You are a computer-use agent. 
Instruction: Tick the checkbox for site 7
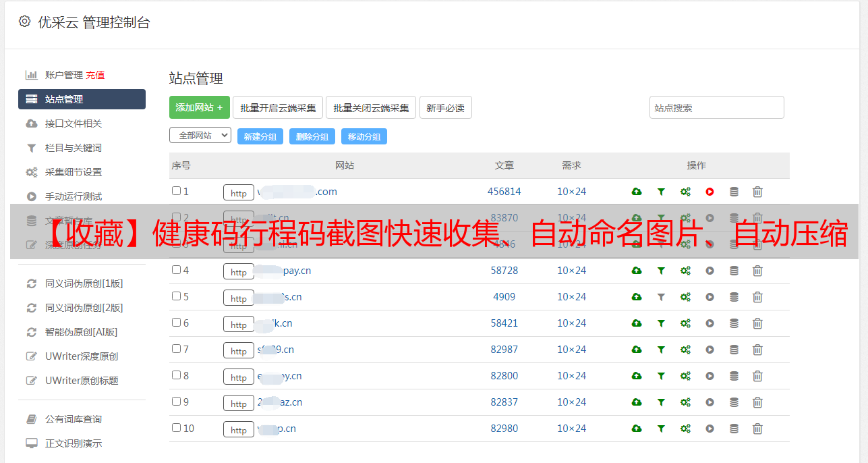[176, 349]
